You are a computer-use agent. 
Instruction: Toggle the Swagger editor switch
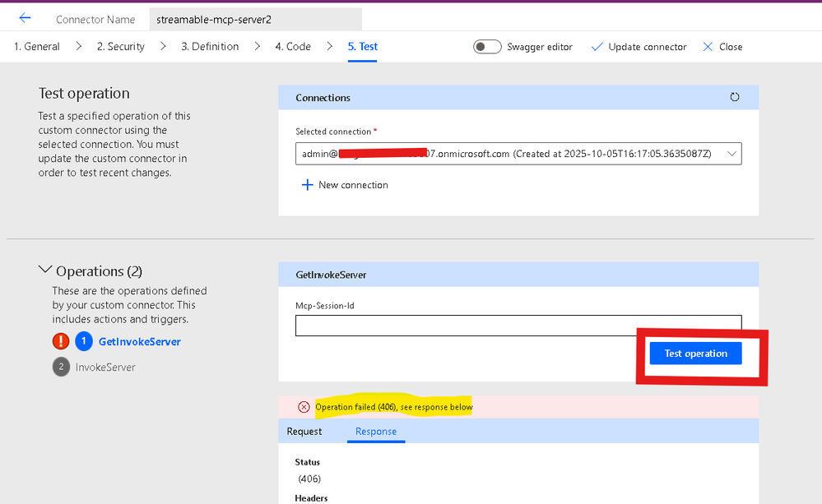pos(487,47)
